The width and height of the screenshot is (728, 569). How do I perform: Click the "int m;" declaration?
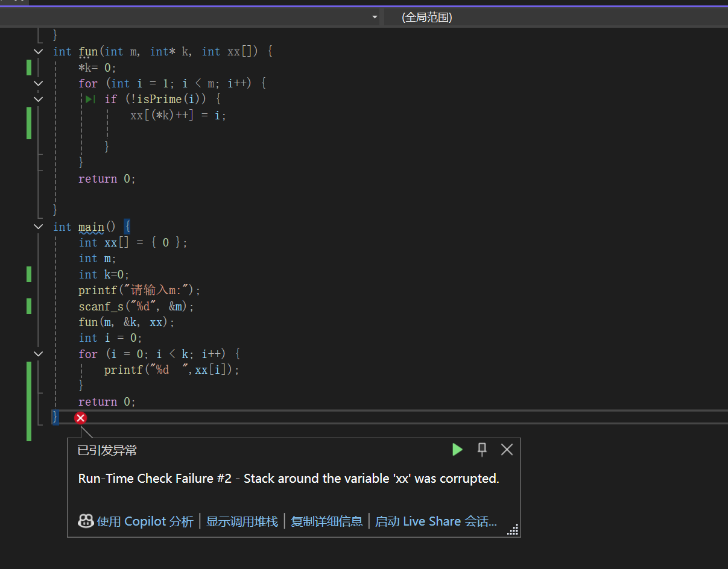pos(97,258)
